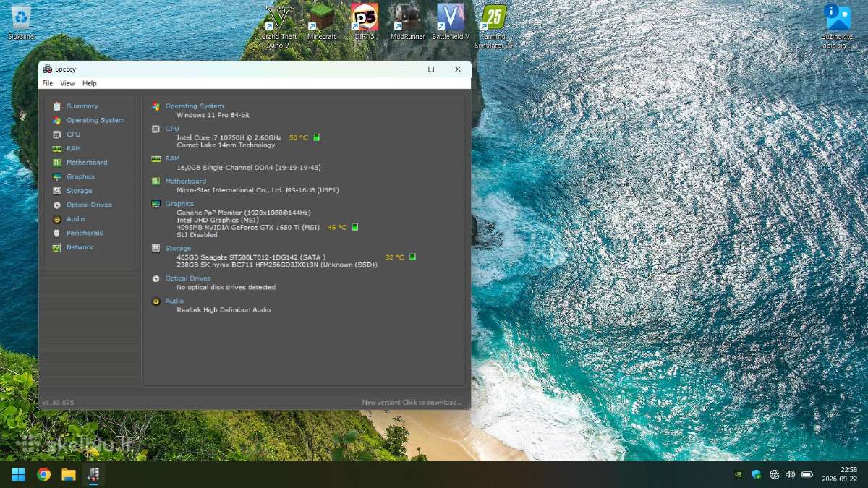This screenshot has width=868, height=488.
Task: Open the CPU sidebar entry
Action: tap(73, 134)
